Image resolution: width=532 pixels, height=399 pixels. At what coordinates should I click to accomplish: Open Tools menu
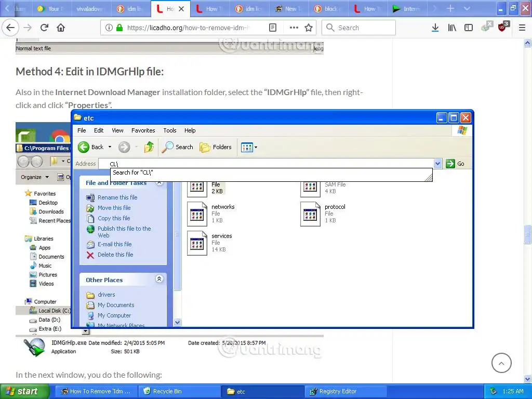[x=170, y=130]
